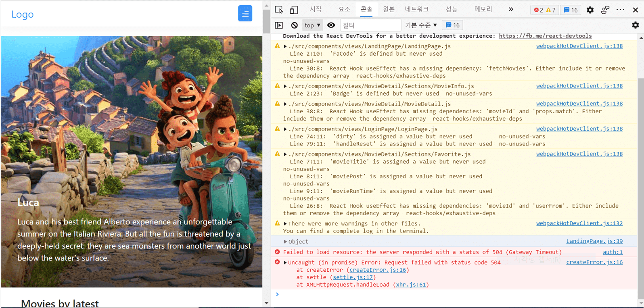The height and width of the screenshot is (308, 644).
Task: Follow the fb.me/react-devtools link
Action: [x=545, y=36]
